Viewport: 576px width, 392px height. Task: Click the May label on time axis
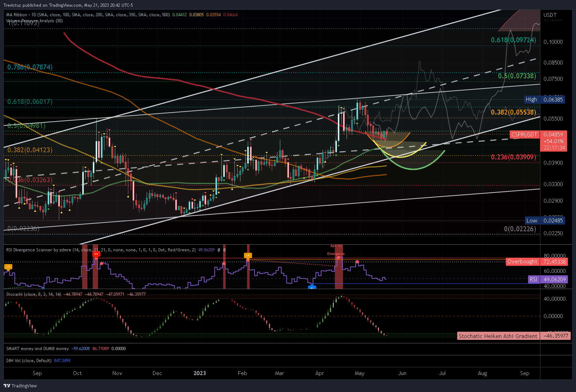click(360, 373)
